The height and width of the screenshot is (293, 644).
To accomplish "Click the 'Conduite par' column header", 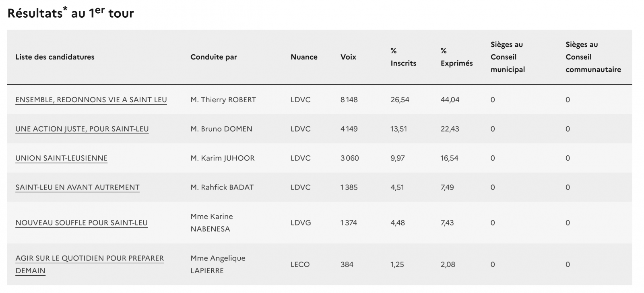I will 214,57.
